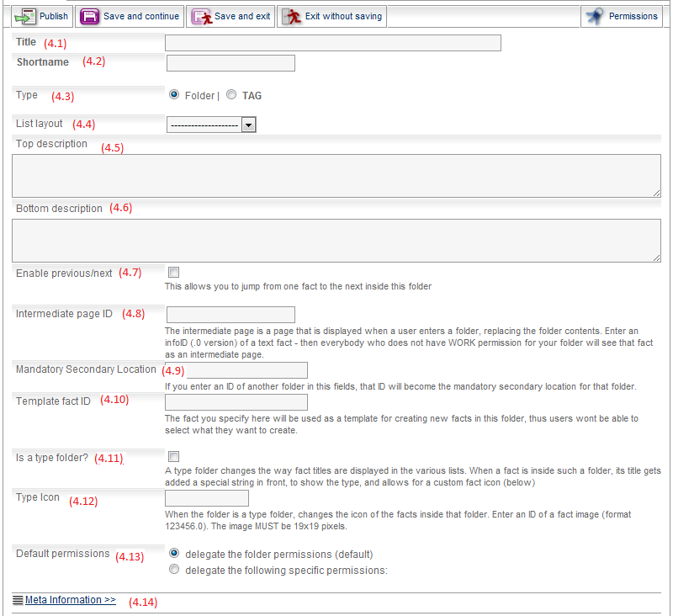Select the TAG type radio button
This screenshot has height=616, width=673.
(231, 95)
